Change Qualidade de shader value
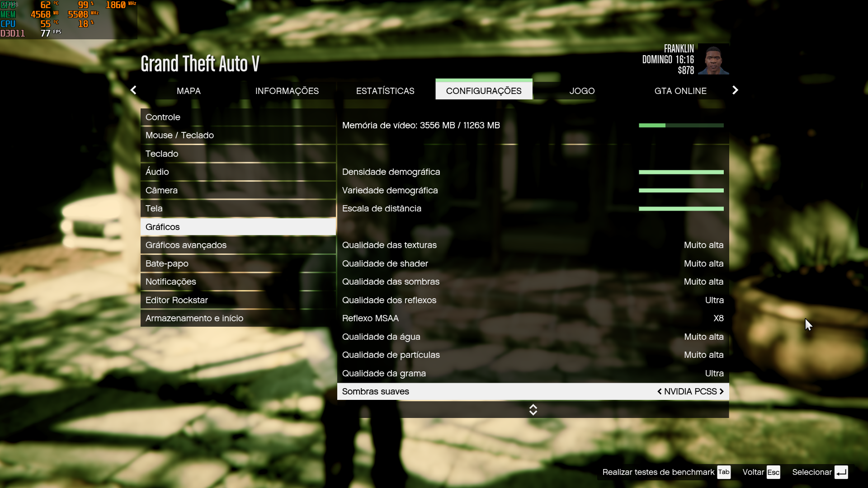Image resolution: width=868 pixels, height=488 pixels. coord(703,263)
